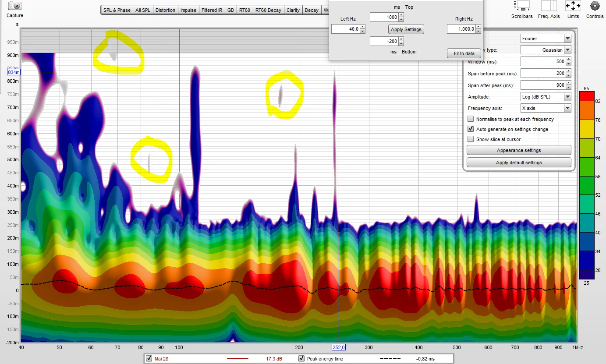Uncheck Auto generate on settings change
Image resolution: width=606 pixels, height=364 pixels.
tap(471, 129)
